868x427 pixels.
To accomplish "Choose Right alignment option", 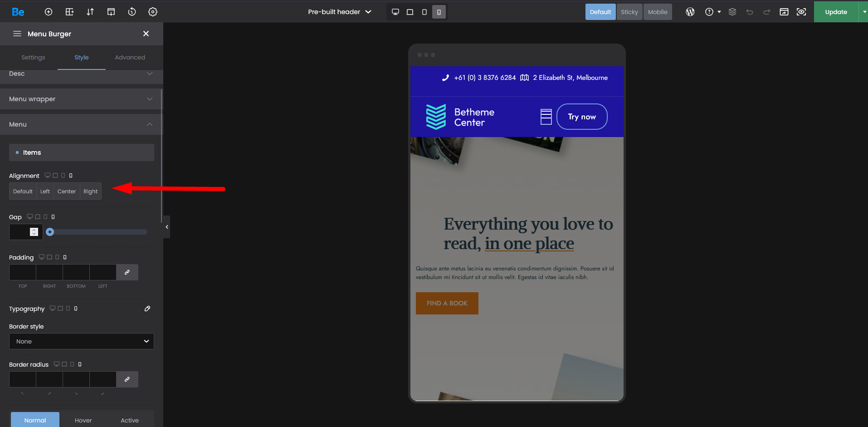I will (91, 191).
